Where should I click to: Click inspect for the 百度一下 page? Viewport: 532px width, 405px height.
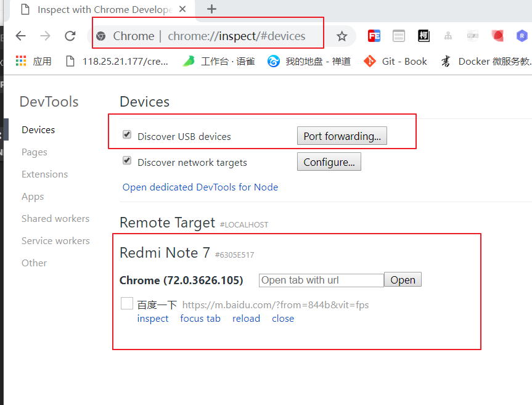pos(153,319)
